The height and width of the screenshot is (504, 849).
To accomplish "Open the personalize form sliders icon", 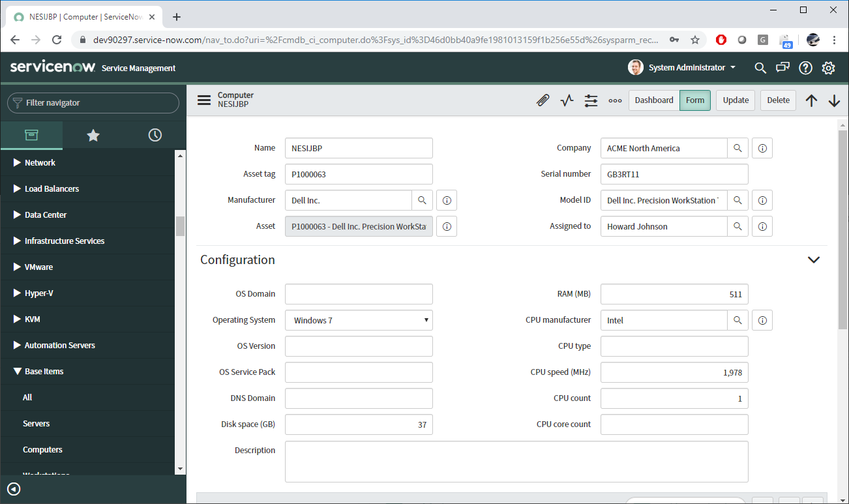I will tap(591, 100).
